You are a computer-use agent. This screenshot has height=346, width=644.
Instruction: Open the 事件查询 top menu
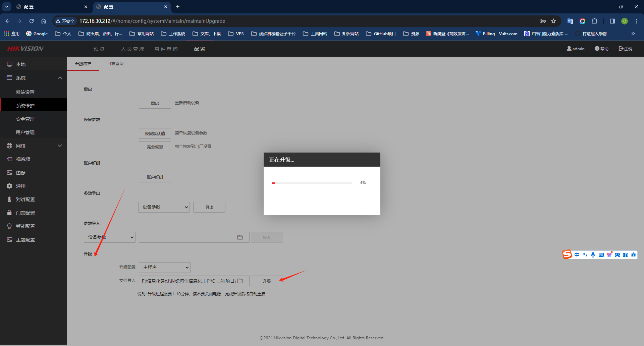click(166, 49)
